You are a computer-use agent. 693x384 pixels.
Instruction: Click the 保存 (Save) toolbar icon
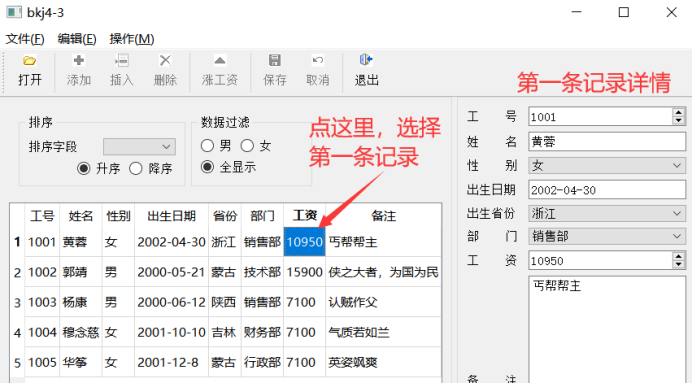[x=274, y=61]
